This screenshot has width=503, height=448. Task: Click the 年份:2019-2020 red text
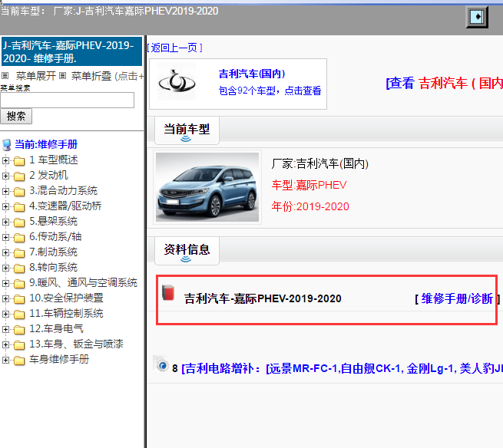[310, 206]
